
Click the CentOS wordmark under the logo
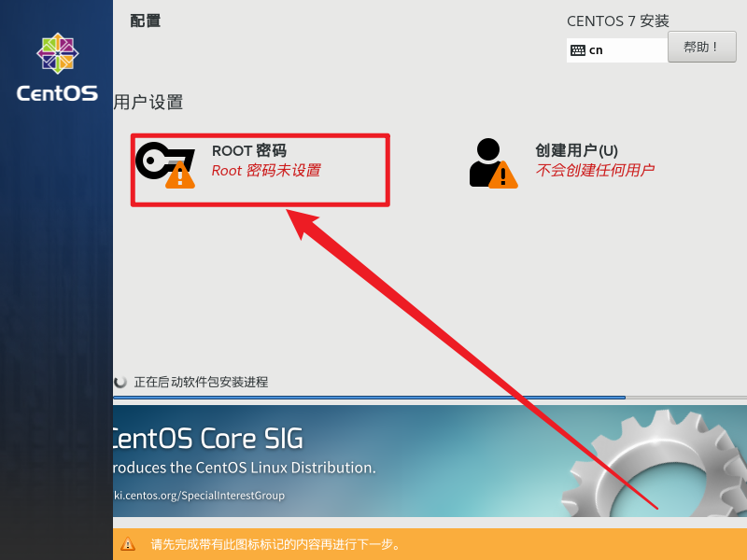click(x=57, y=92)
